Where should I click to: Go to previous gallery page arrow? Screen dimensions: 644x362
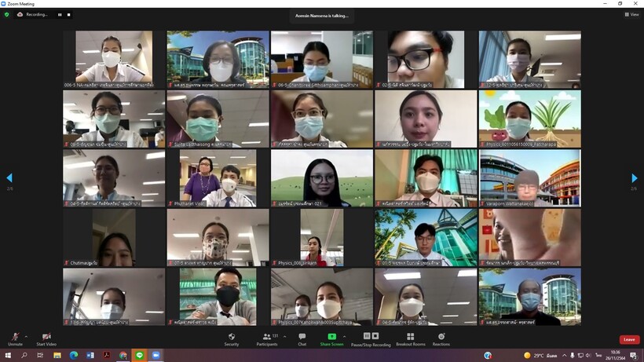[9, 179]
